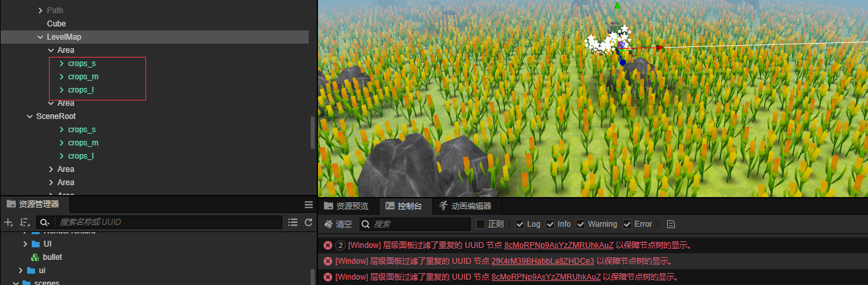Uncheck the Error filter checkbox
This screenshot has height=285, width=868.
point(627,224)
